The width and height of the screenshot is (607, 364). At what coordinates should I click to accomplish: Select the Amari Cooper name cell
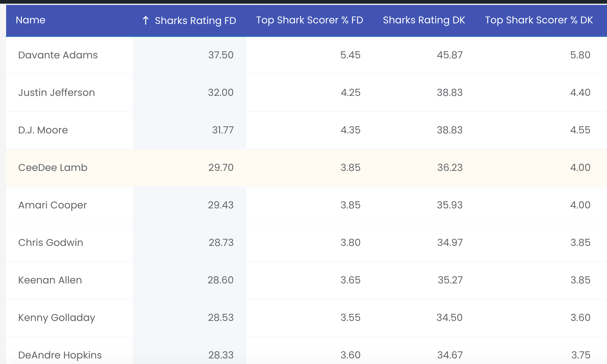click(53, 205)
